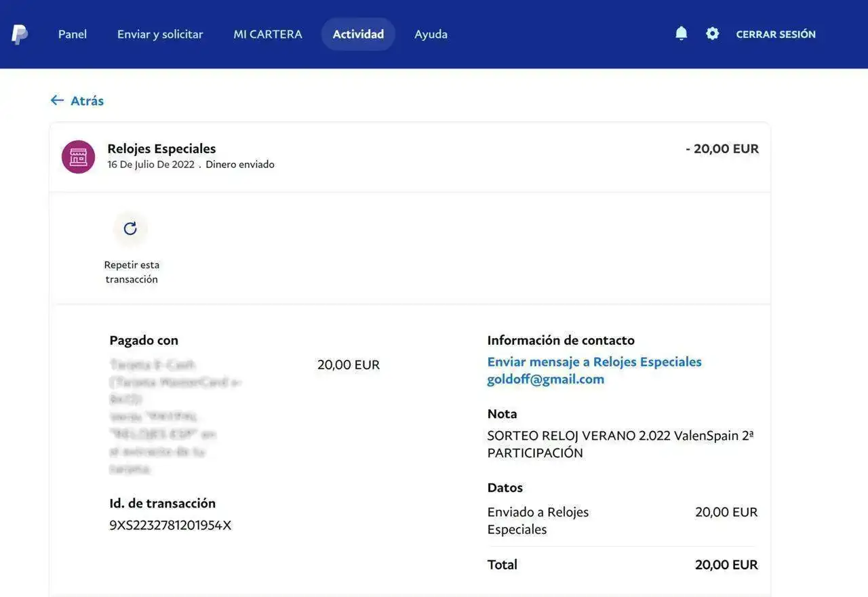Click the - 20,00 EUR header amount

[722, 148]
